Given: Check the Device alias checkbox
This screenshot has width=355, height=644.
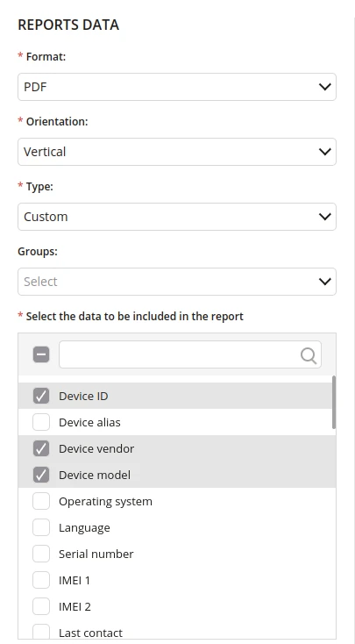Looking at the screenshot, I should coord(41,422).
